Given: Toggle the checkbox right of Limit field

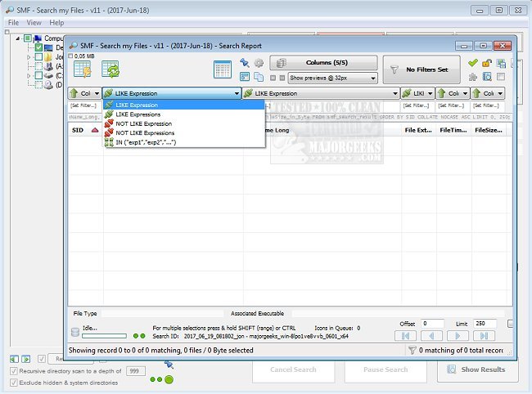Looking at the screenshot, I should 510,324.
